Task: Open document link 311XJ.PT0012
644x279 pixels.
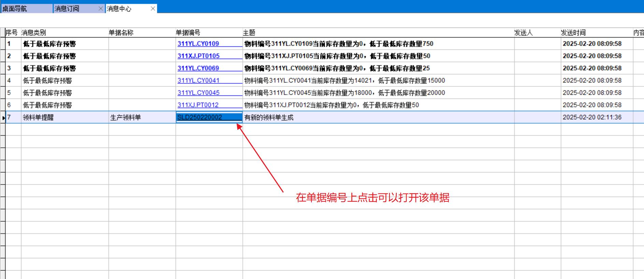Action: [198, 105]
